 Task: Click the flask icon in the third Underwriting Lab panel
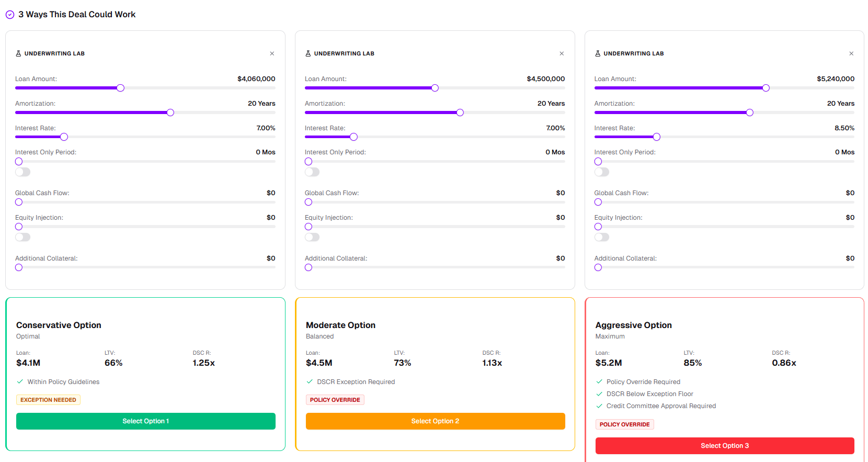(598, 53)
